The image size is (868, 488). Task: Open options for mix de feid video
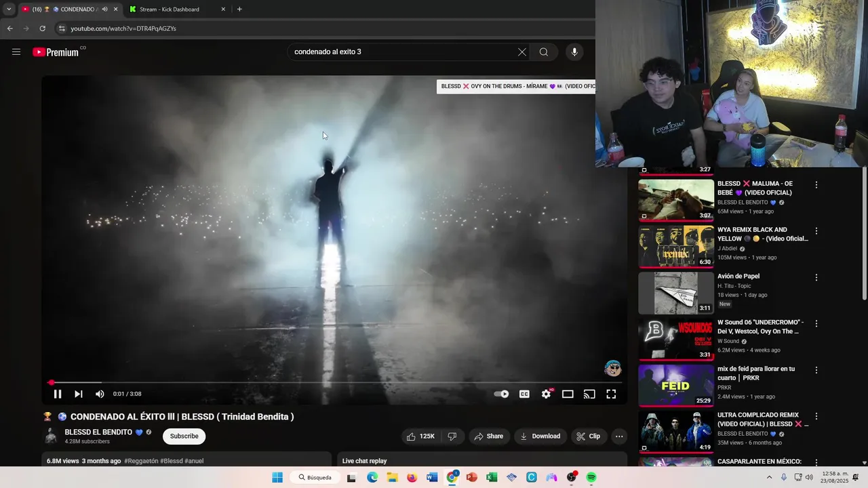coord(816,370)
